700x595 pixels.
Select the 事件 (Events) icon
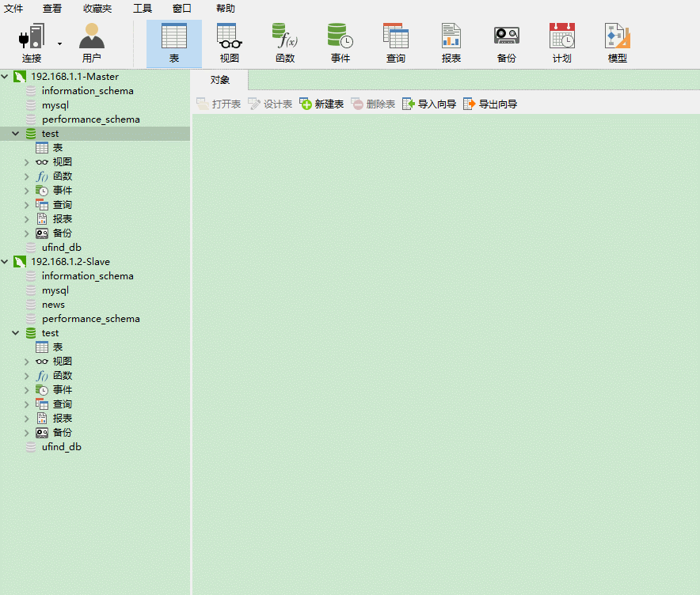click(x=340, y=43)
